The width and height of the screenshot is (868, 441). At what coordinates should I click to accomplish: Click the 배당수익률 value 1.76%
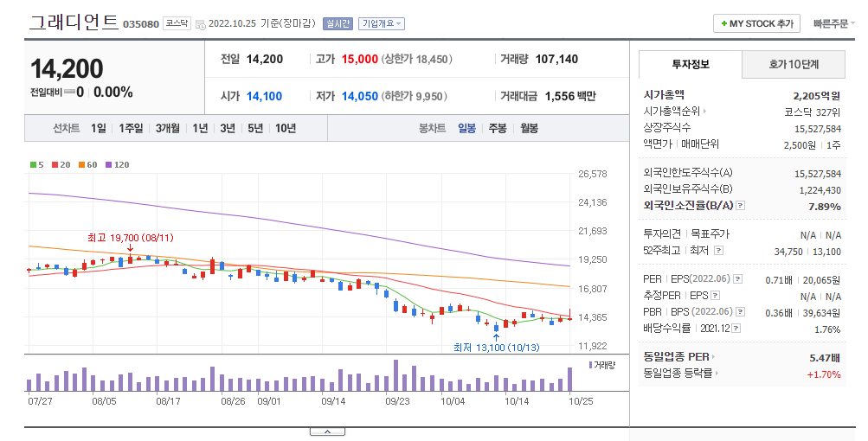pyautogui.click(x=827, y=329)
